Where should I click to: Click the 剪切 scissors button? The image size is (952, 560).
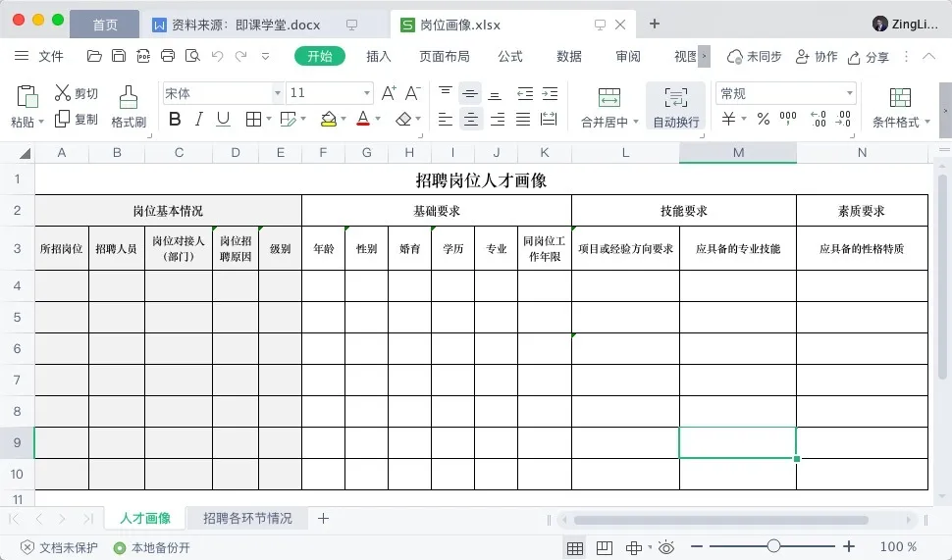(x=76, y=93)
